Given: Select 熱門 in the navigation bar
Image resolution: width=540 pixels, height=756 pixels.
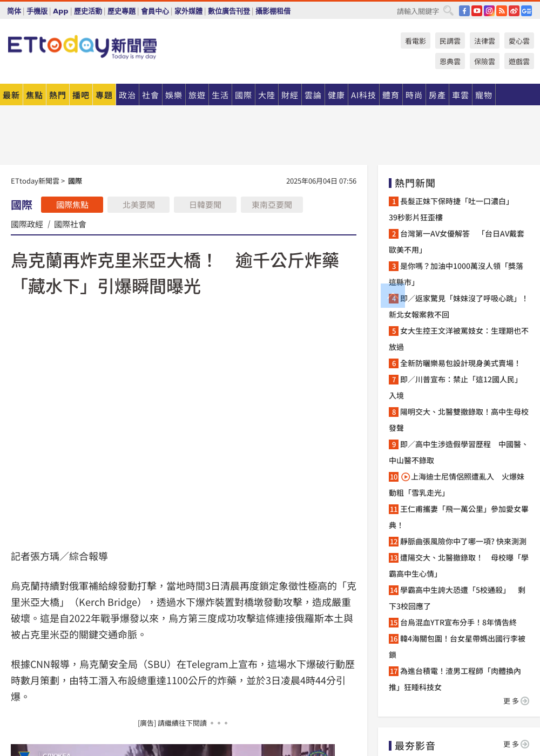Looking at the screenshot, I should 58,95.
